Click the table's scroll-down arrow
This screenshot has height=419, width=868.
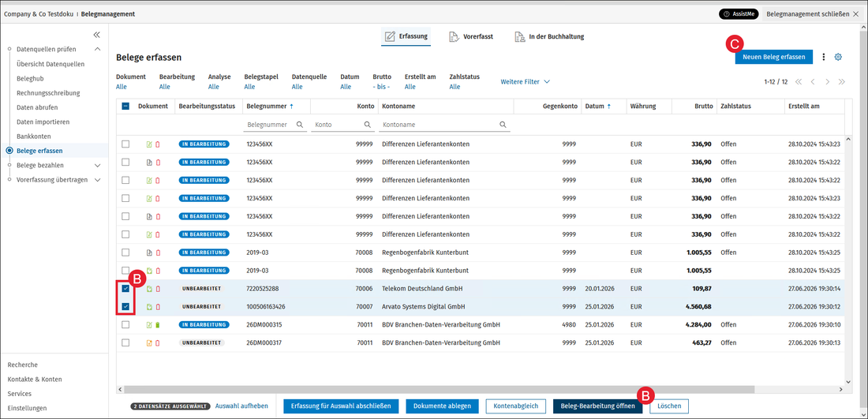point(849,381)
